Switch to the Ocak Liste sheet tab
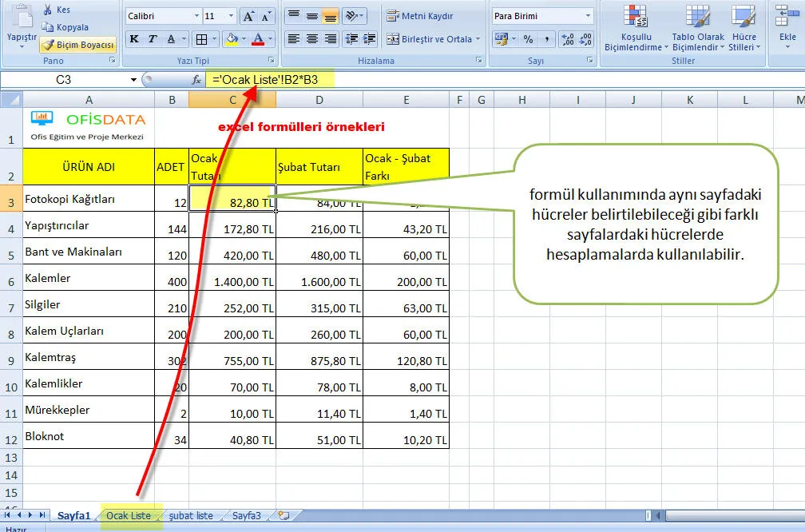 (x=129, y=515)
